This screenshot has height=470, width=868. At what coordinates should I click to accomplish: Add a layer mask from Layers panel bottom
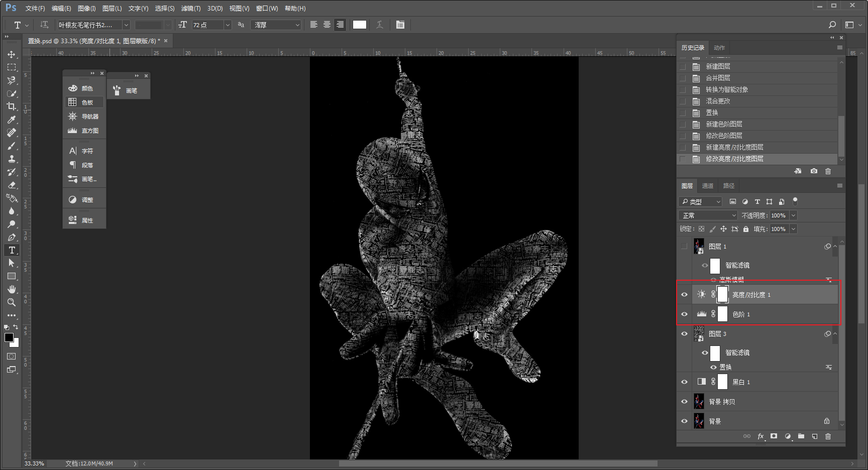click(774, 436)
